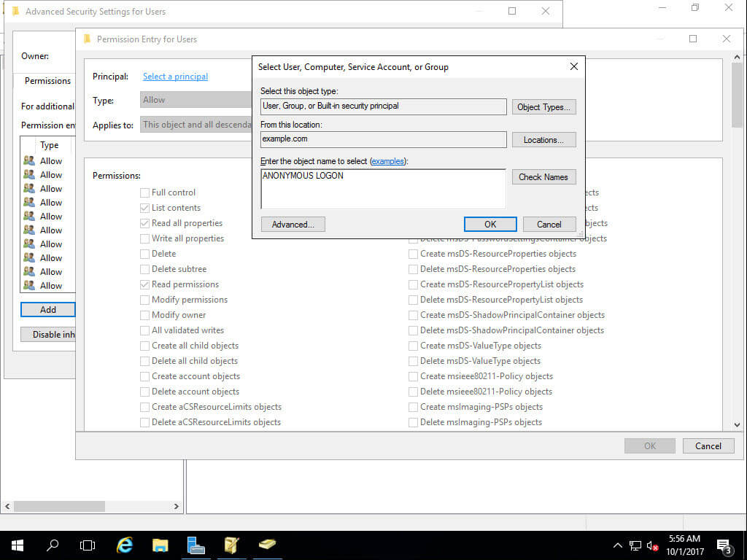Open Internet Explorer from the taskbar
This screenshot has height=560, width=747.
pyautogui.click(x=124, y=545)
